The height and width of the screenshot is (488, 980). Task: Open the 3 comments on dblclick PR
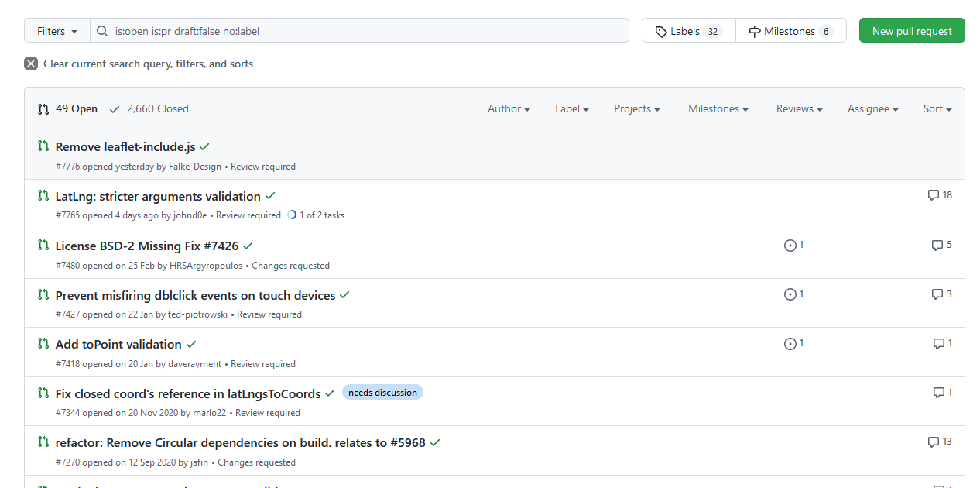[x=942, y=294]
